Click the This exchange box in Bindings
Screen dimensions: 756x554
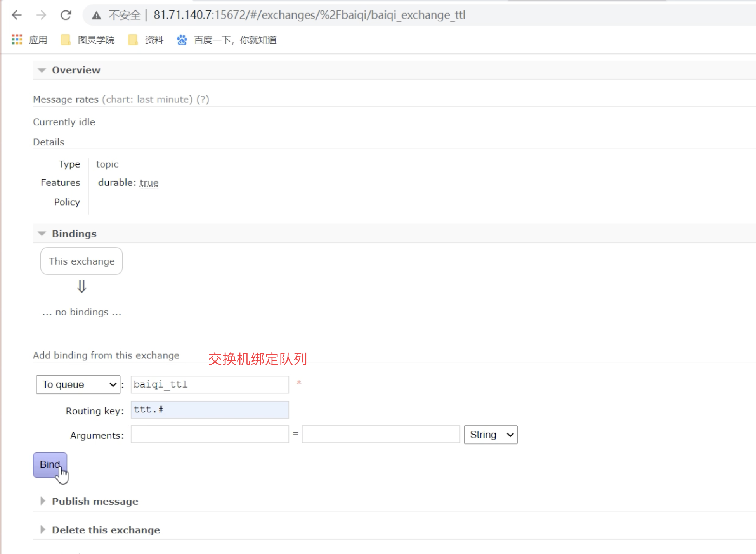[81, 261]
